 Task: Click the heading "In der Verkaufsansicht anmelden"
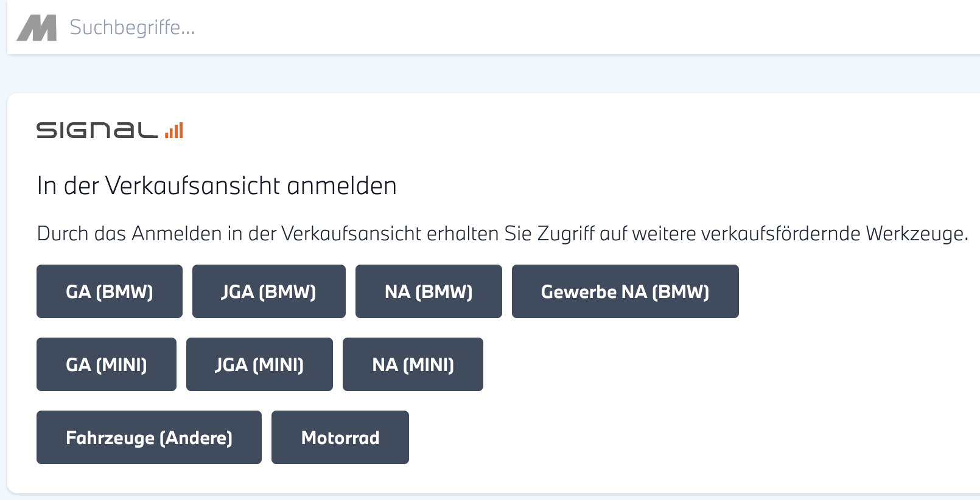[x=217, y=186]
